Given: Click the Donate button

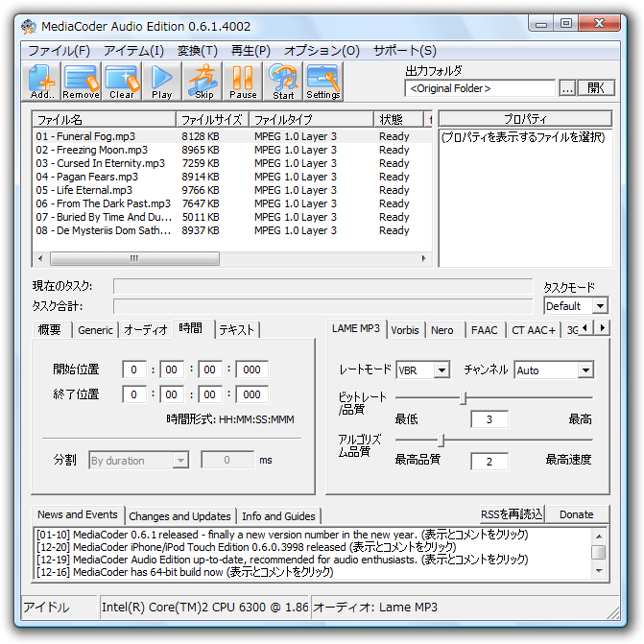Looking at the screenshot, I should click(576, 514).
